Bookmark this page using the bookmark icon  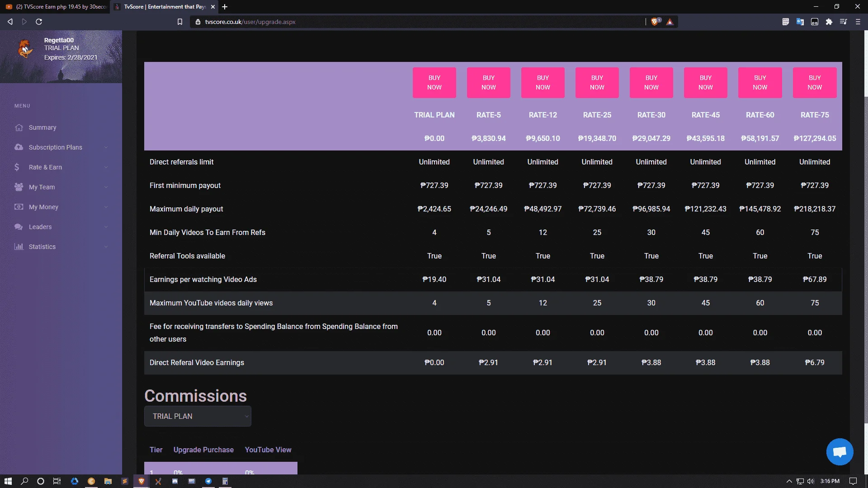tap(180, 22)
